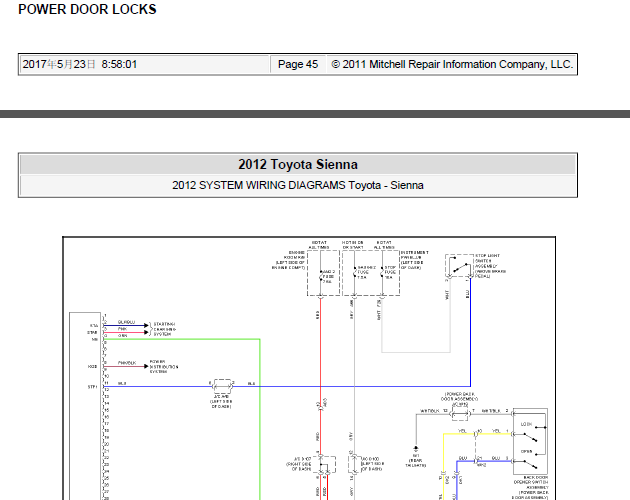This screenshot has width=630, height=500.
Task: Click the Mitchell Repair Information Company copyright text
Action: 452,64
